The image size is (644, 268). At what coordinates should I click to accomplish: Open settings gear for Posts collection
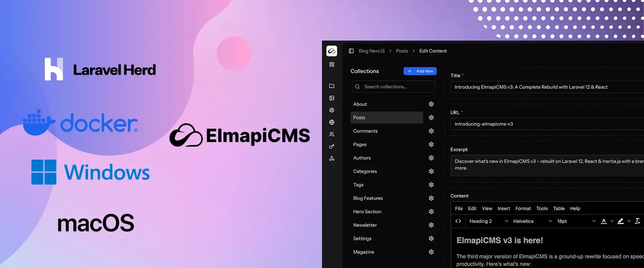coord(431,118)
